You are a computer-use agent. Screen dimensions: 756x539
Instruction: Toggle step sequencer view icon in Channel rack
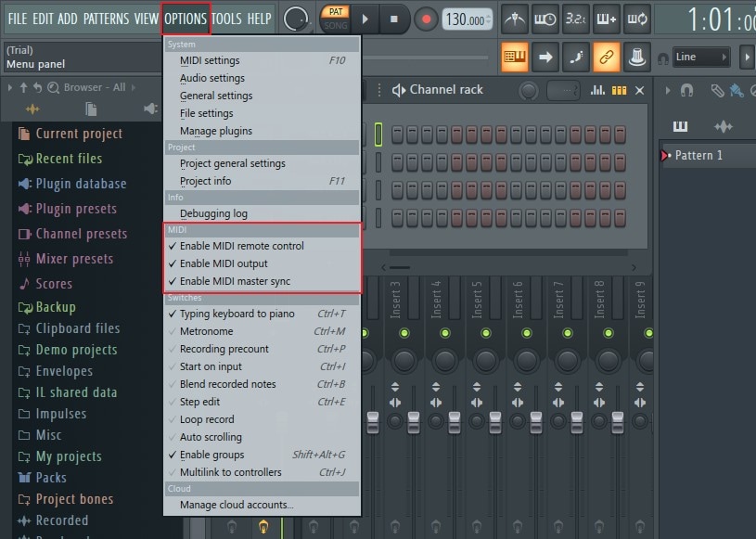click(x=619, y=90)
